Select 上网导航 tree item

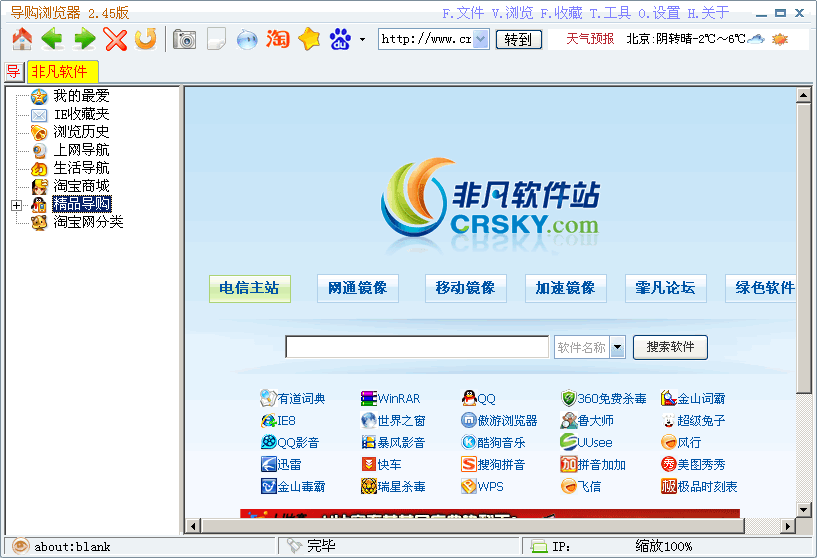coord(81,150)
